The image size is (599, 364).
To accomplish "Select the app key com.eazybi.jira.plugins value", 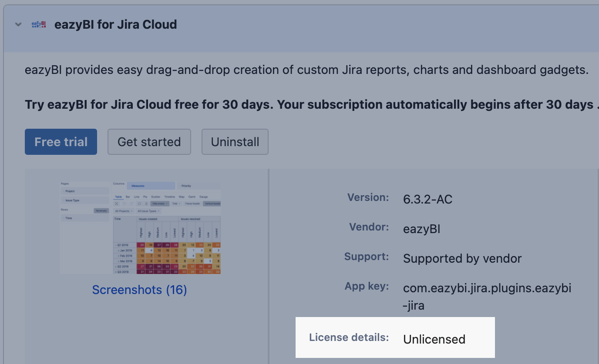I will click(x=487, y=288).
